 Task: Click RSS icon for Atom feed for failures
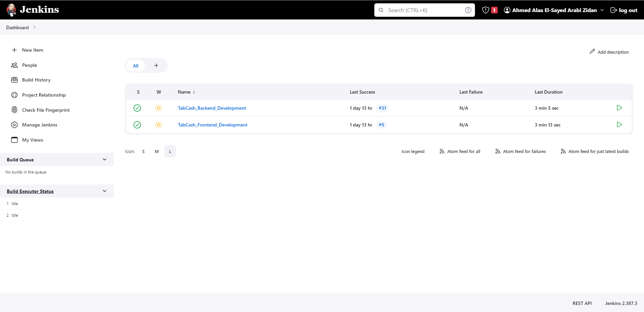point(498,151)
